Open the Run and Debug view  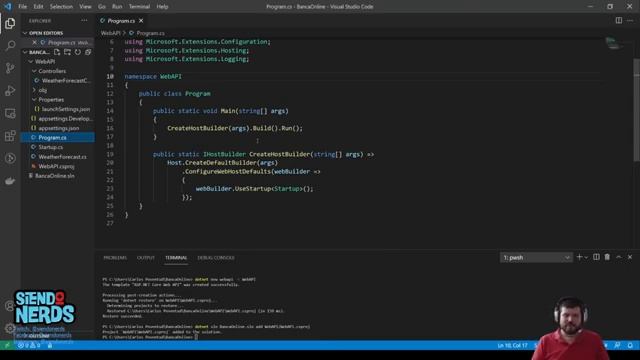coord(10,90)
